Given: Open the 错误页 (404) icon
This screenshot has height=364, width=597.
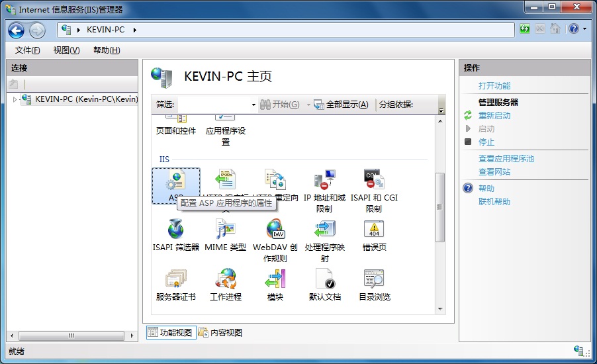Looking at the screenshot, I should point(374,230).
